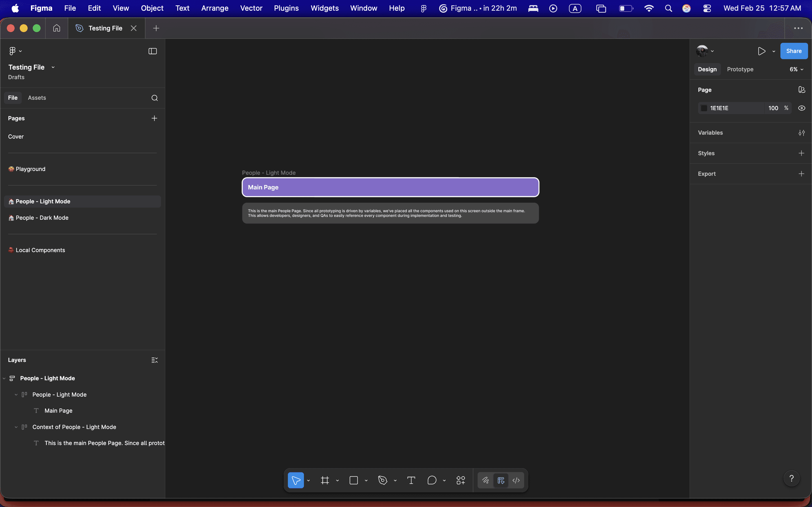Select the Pen tool
Viewport: 812px width, 507px height.
(x=383, y=480)
